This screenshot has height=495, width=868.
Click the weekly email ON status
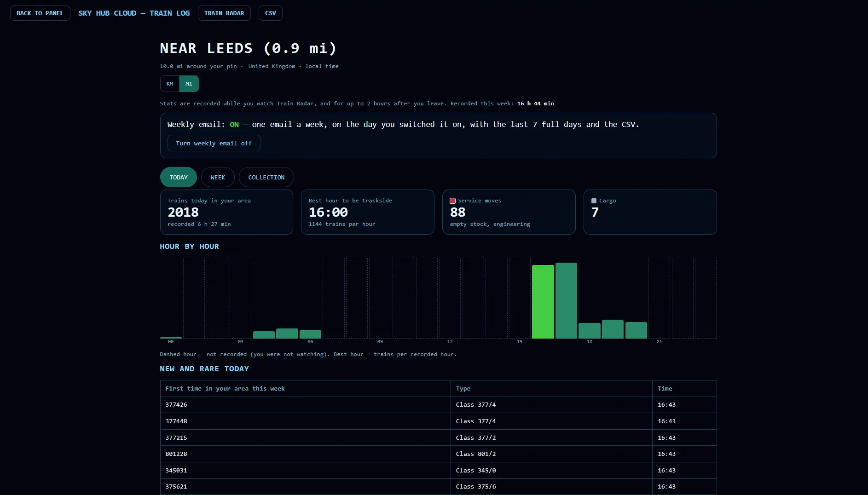234,124
